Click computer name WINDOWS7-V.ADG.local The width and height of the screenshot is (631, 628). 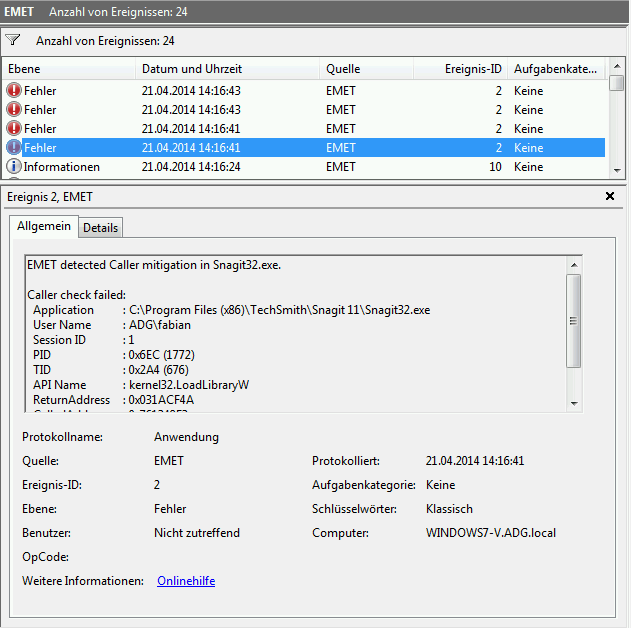(491, 533)
